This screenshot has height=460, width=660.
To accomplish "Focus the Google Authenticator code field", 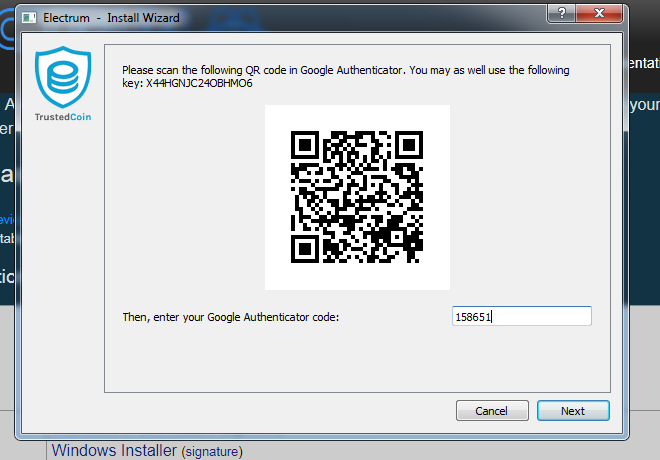I will point(522,316).
